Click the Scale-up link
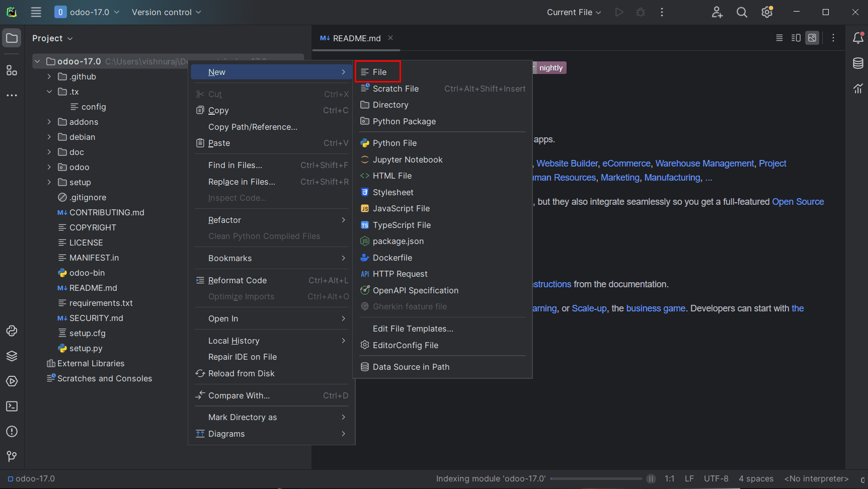The height and width of the screenshot is (489, 868). 589,308
